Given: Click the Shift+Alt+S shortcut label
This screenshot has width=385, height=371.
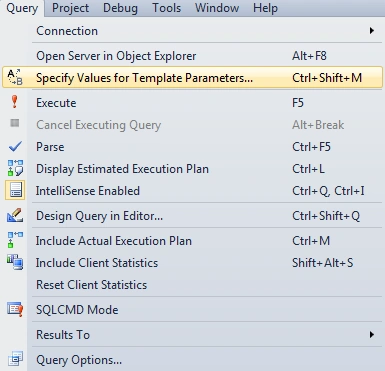Looking at the screenshot, I should coord(323,263).
